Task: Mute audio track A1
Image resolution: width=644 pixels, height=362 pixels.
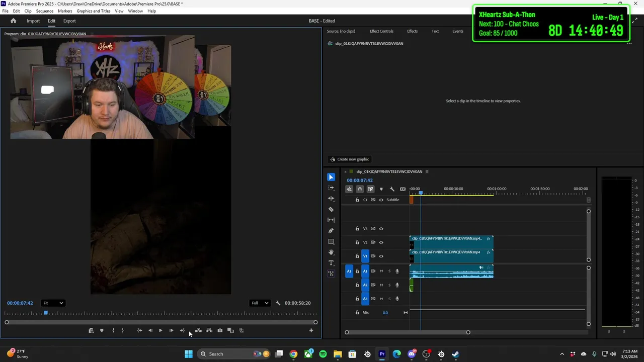Action: pos(381,271)
